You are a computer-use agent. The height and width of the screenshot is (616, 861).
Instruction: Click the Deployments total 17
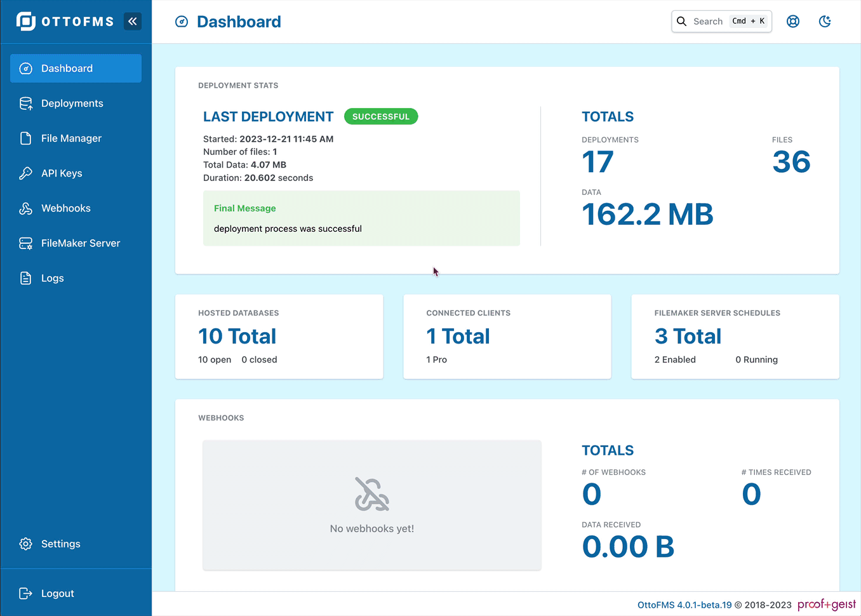pos(597,162)
